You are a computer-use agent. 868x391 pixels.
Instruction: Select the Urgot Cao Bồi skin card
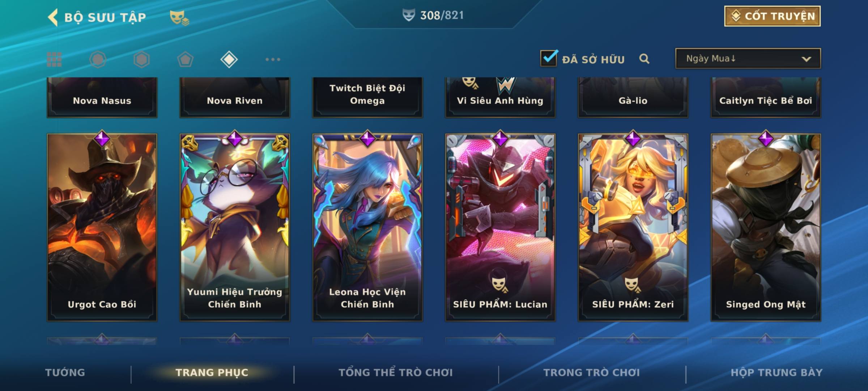[102, 227]
